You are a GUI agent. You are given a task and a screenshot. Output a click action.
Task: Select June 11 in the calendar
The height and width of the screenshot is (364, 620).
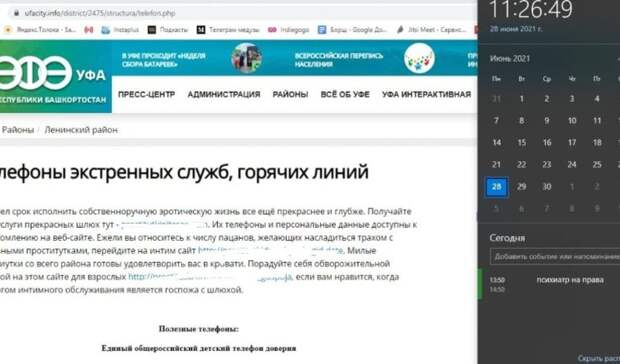(597, 121)
